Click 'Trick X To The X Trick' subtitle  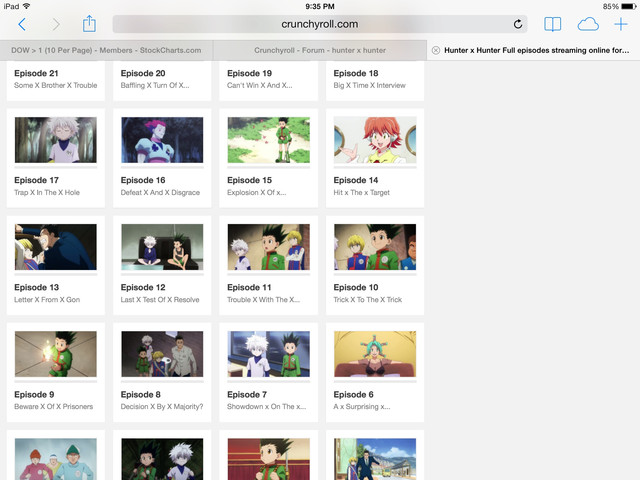click(368, 300)
